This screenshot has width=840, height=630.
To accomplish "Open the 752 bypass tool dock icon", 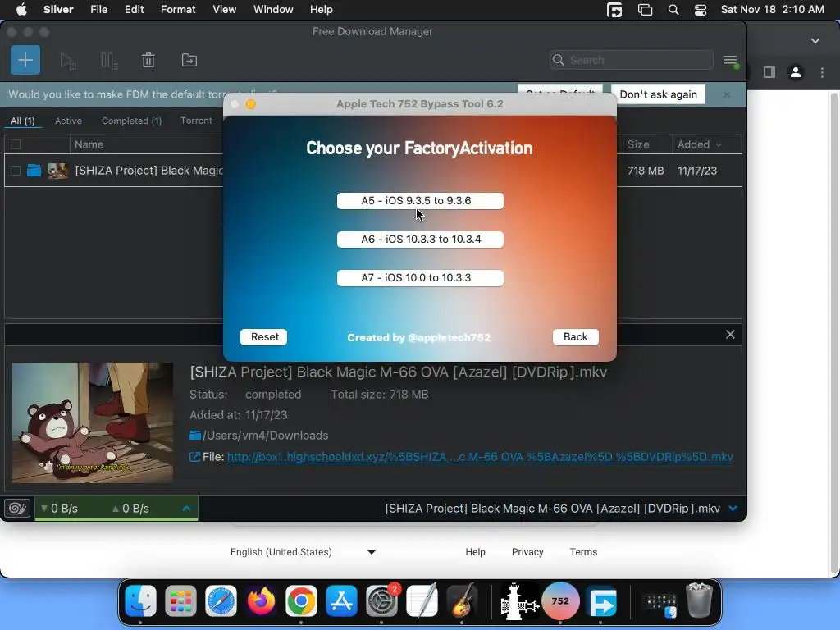I will [560, 601].
